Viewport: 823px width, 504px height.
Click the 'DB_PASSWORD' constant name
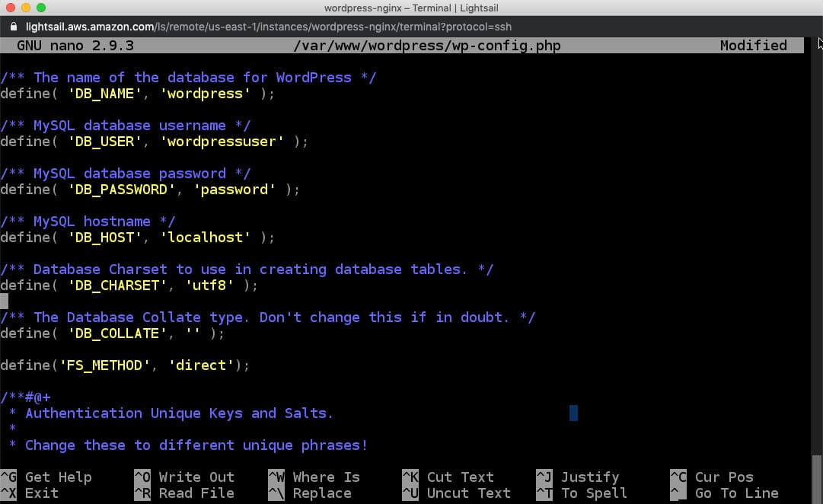coord(122,189)
